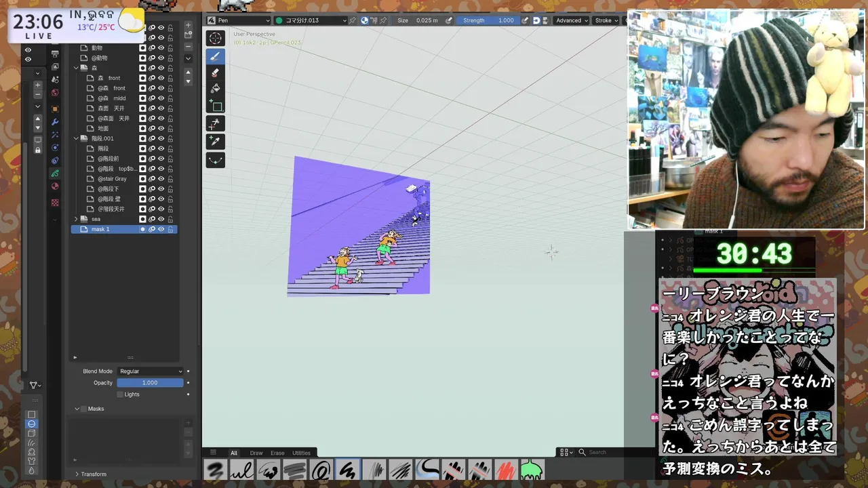Add a new layer with plus button
Viewport: 868px width, 488px height.
[x=189, y=26]
